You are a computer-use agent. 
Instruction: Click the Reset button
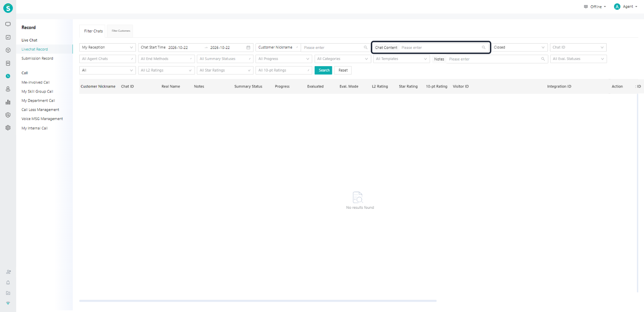[x=343, y=70]
